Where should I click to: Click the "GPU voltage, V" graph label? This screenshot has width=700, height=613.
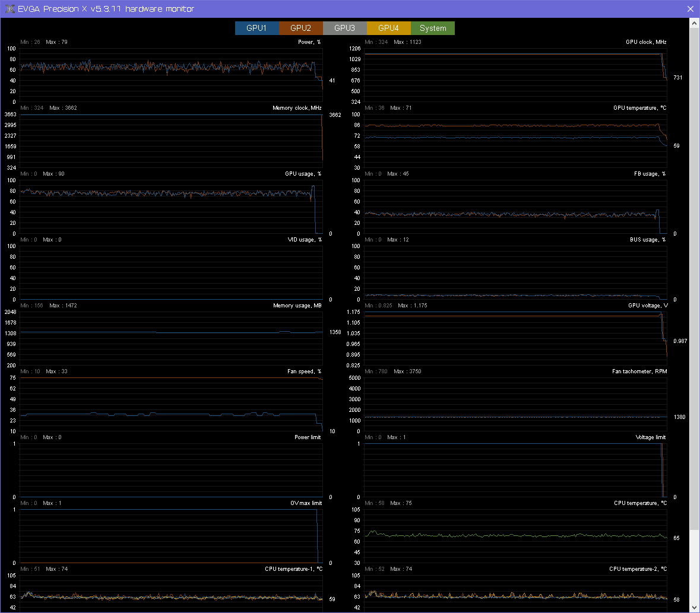[648, 306]
